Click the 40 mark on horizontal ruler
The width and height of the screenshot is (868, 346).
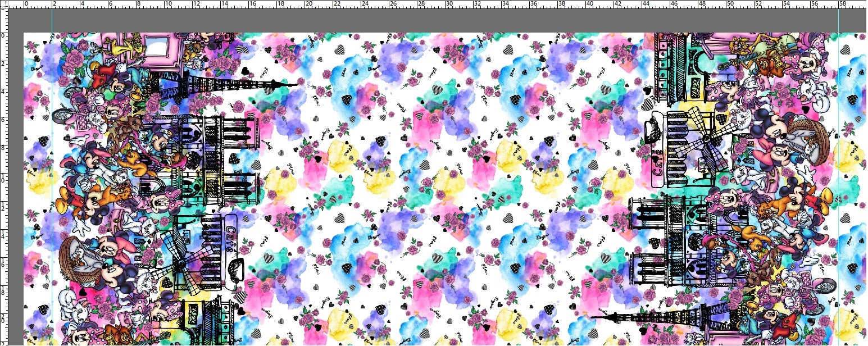588,4
